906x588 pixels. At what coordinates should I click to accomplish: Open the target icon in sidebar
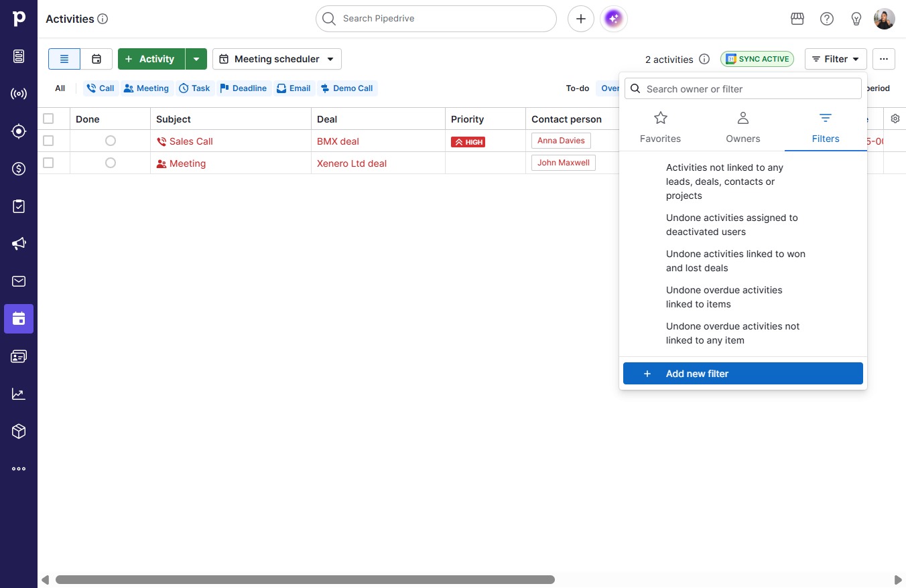pos(19,131)
